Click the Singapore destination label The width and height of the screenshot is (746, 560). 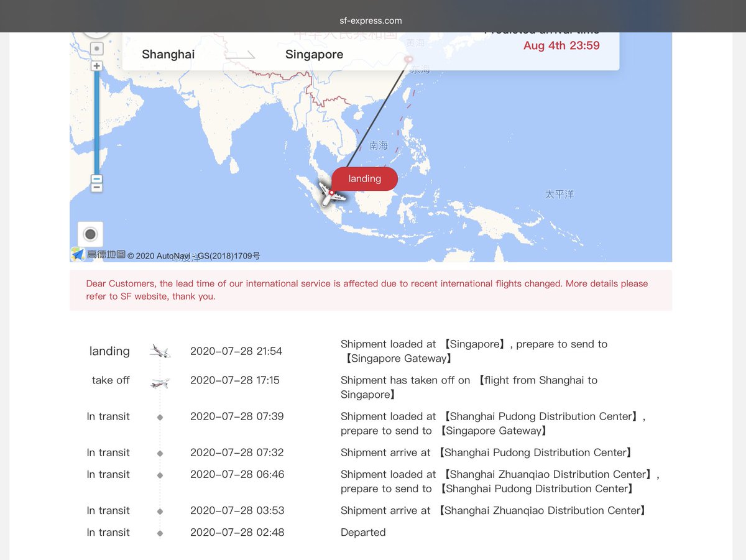[314, 54]
